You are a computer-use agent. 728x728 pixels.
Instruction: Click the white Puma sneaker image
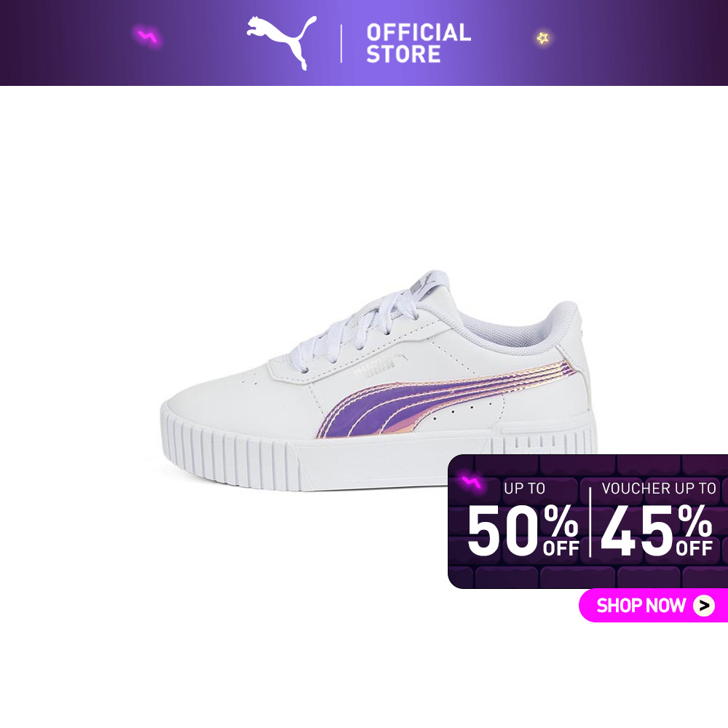pos(379,381)
